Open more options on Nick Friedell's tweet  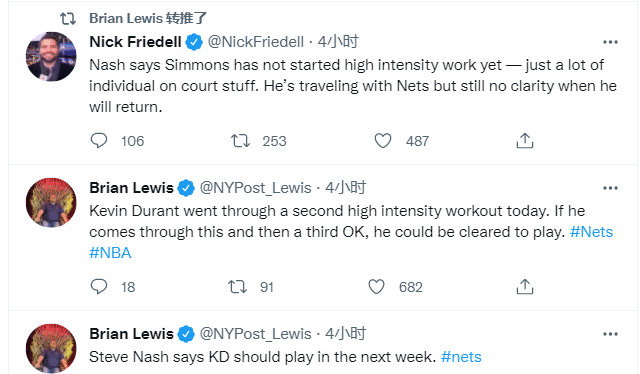pos(610,42)
